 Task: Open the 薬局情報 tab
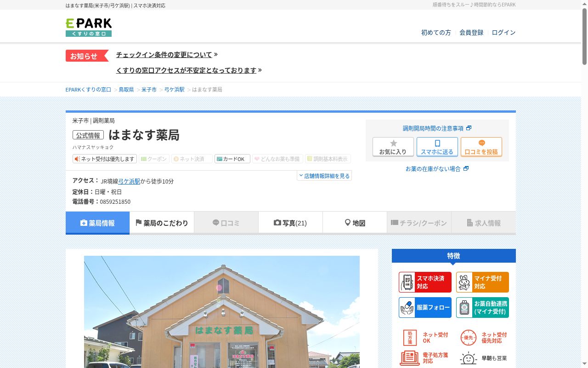97,223
